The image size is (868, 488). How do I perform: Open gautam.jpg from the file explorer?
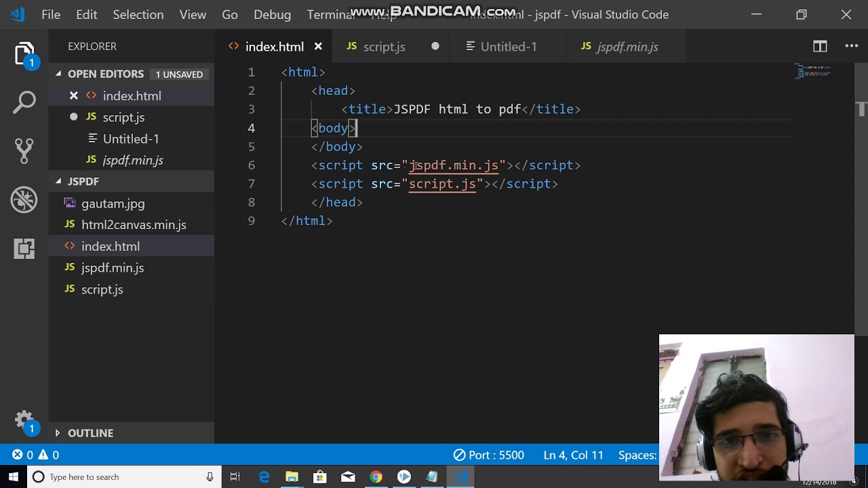click(x=113, y=203)
